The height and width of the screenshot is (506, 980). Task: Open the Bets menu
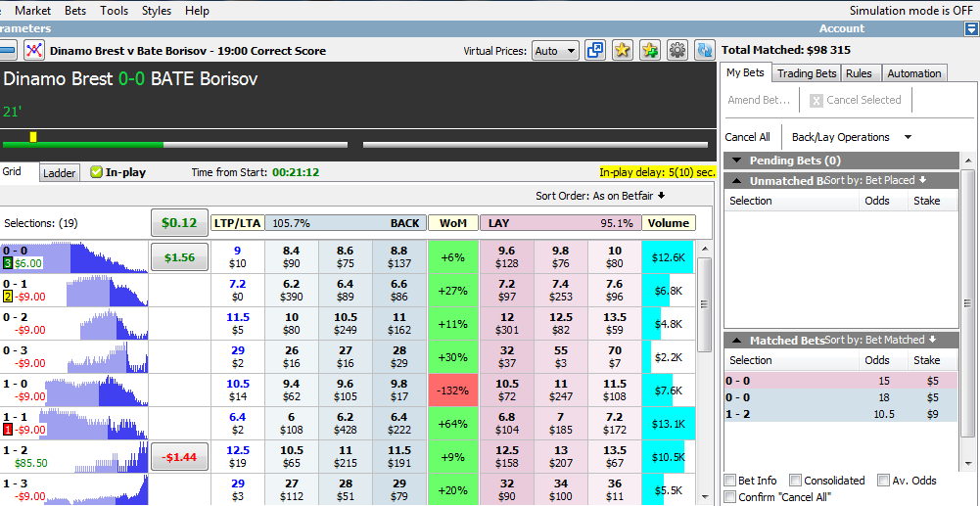click(75, 11)
